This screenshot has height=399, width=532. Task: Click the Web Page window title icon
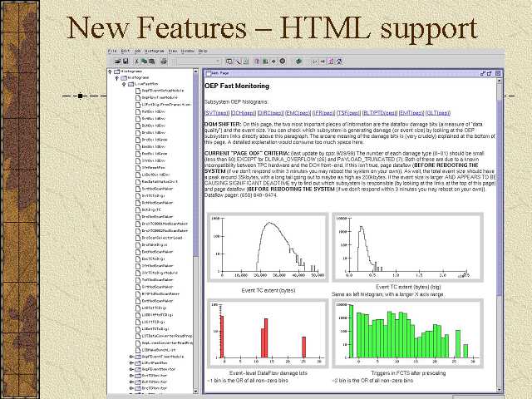[x=208, y=73]
